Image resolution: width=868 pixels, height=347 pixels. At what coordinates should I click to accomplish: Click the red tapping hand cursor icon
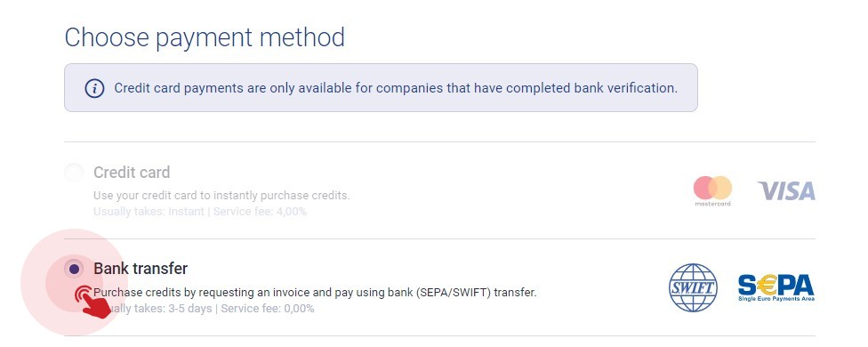pyautogui.click(x=92, y=302)
